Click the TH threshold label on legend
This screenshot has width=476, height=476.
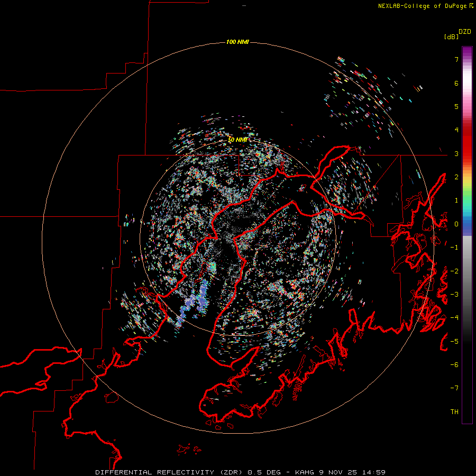[454, 411]
